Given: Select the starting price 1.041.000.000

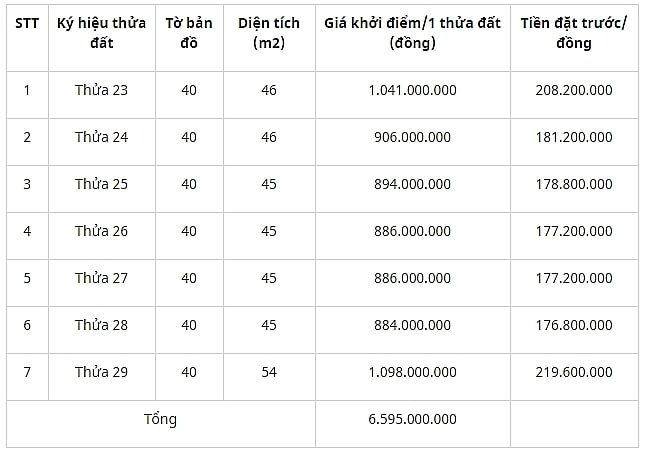Looking at the screenshot, I should [413, 90].
